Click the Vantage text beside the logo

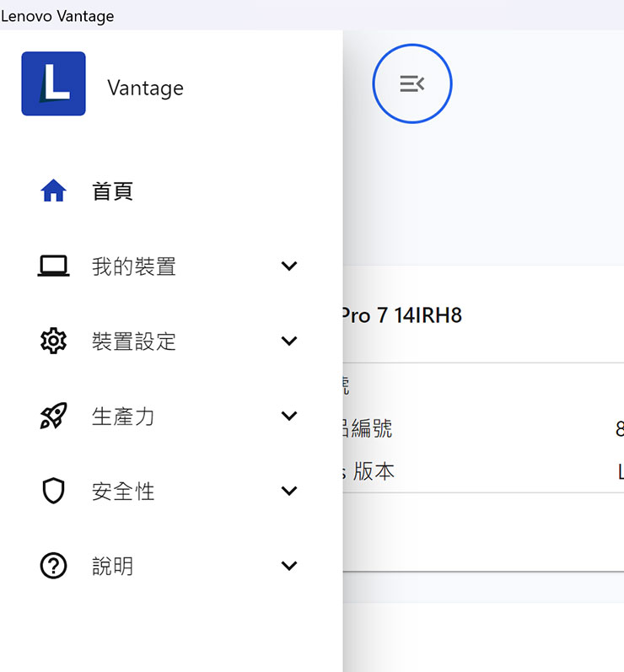(x=146, y=89)
